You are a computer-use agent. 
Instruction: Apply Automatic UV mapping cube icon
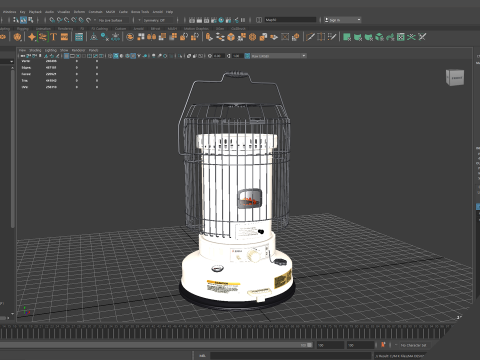click(379, 37)
